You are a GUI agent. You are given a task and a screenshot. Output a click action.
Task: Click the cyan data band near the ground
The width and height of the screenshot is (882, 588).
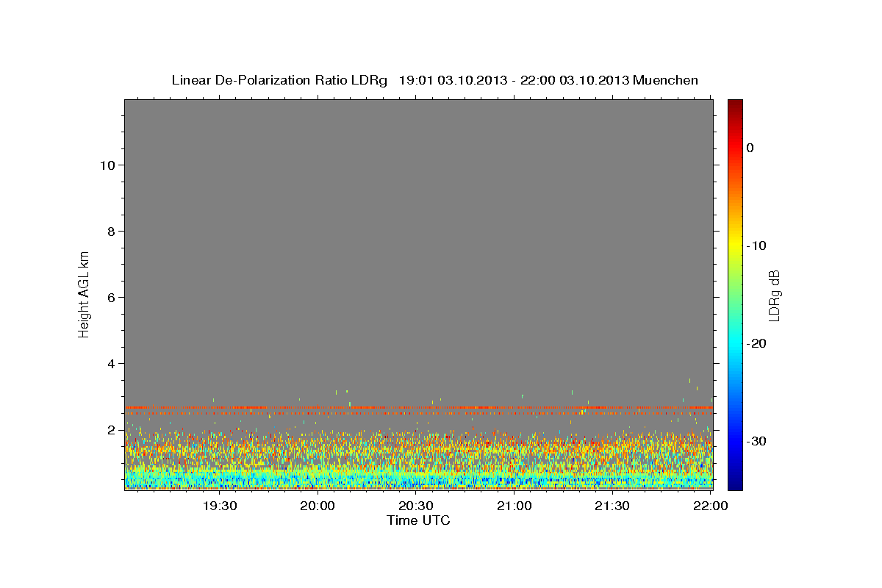pos(418,478)
